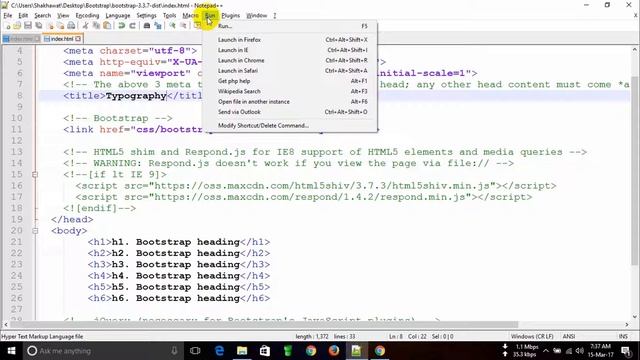Choose Run... from the Run menu
Image resolution: width=640 pixels, height=360 pixels.
pos(290,26)
